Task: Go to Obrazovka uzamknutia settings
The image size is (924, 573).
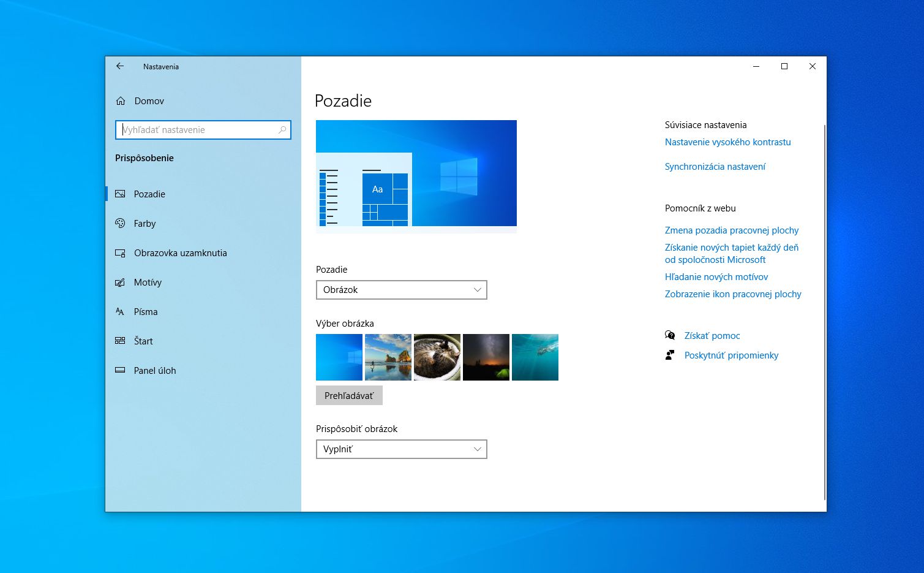Action: (x=203, y=252)
